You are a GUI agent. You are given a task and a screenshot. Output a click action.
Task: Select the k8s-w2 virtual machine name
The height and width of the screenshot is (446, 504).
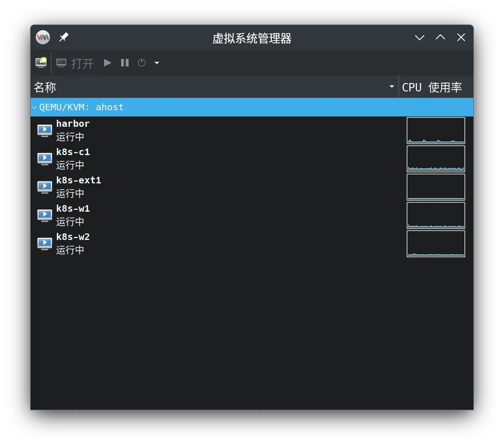pyautogui.click(x=73, y=237)
